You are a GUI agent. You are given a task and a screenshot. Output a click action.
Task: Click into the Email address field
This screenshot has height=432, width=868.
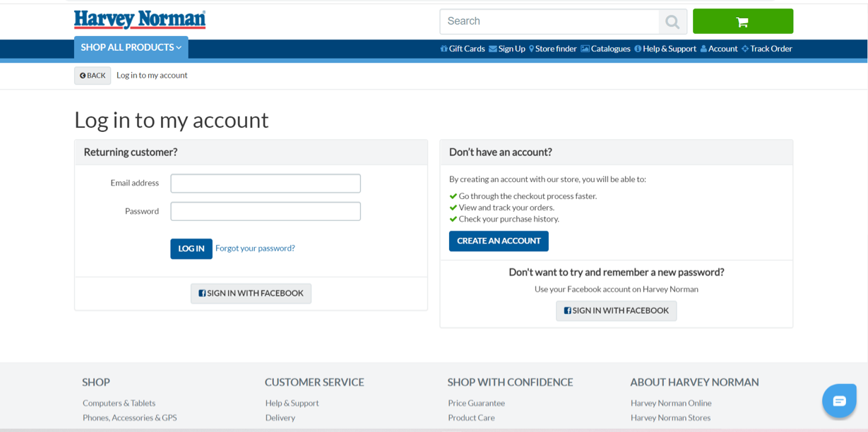(x=266, y=184)
